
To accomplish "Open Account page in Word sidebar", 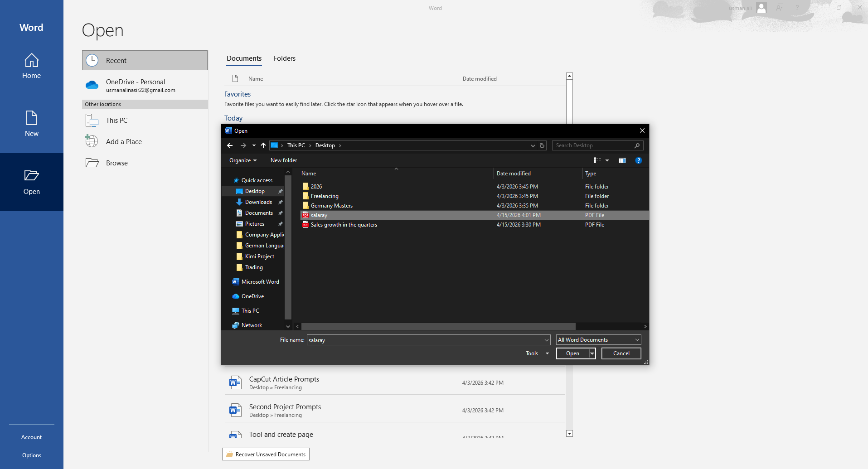I will [31, 437].
